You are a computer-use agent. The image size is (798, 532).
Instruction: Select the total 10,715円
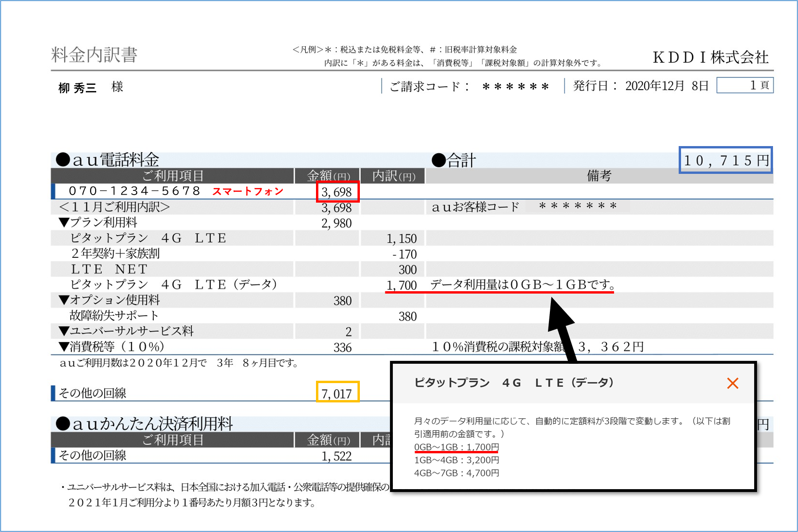point(726,160)
